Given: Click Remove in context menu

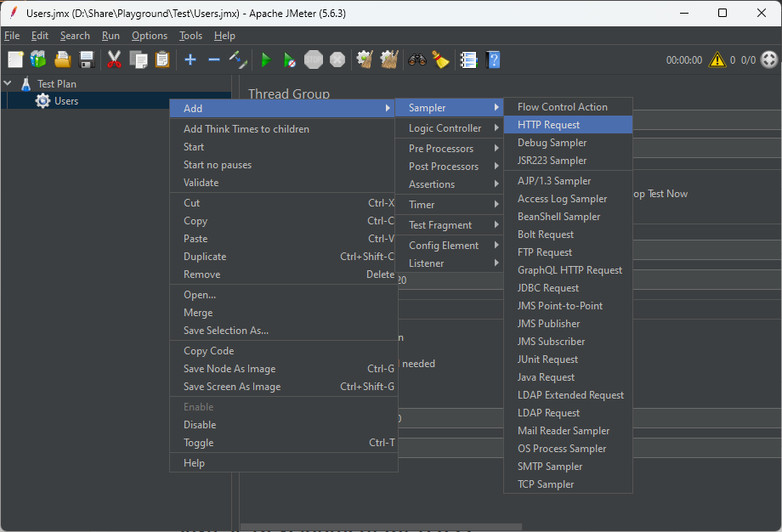Looking at the screenshot, I should point(284,274).
